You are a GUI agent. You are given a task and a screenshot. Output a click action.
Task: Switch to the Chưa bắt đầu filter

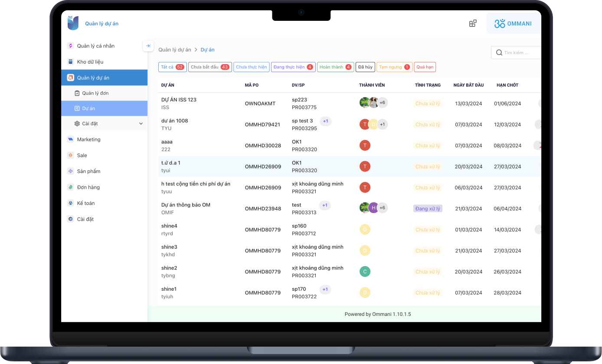209,67
